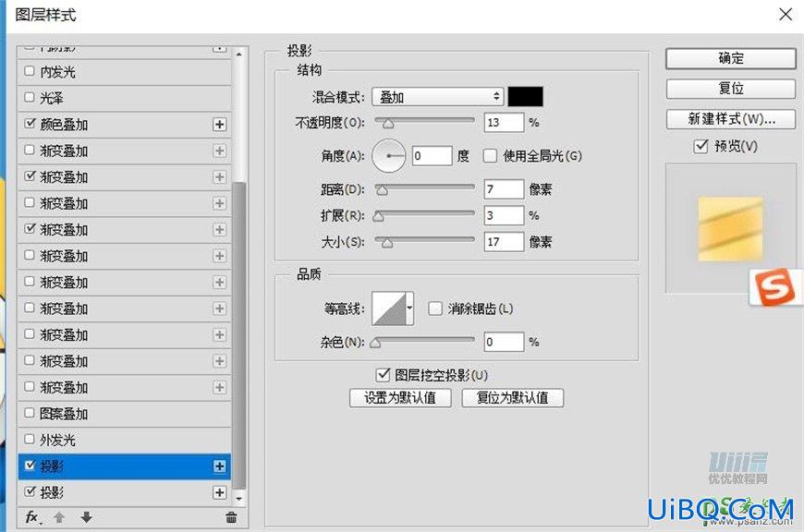Uncheck the bottom unselected 投影 checkbox
The width and height of the screenshot is (804, 532).
point(30,491)
